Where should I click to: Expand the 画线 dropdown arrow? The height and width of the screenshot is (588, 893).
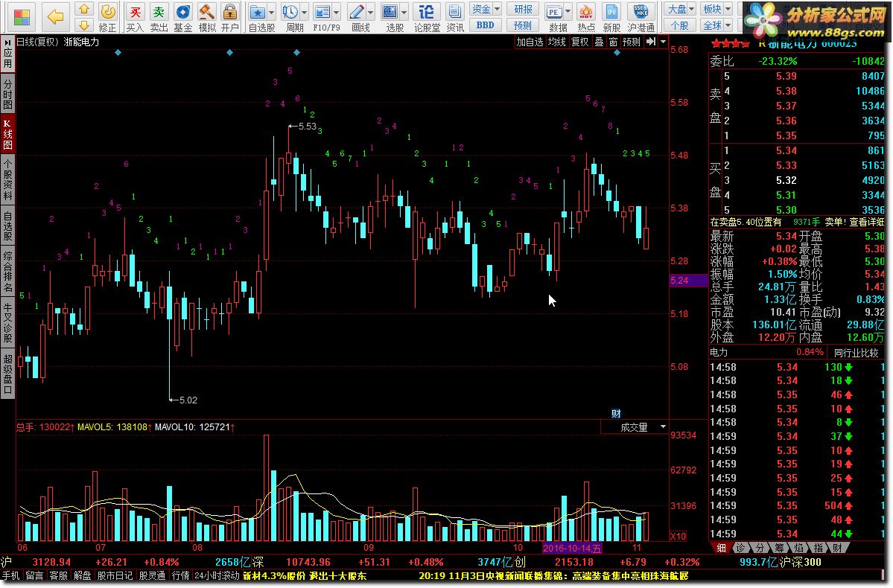point(370,12)
